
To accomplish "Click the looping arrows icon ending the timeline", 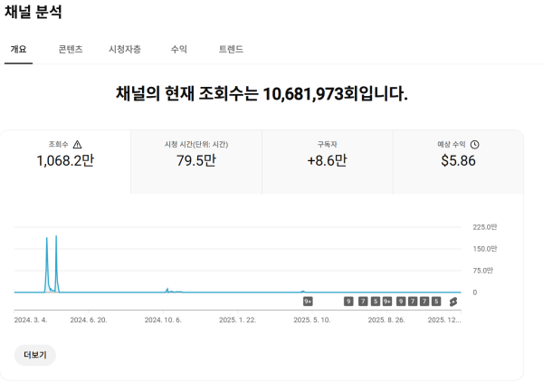I will (453, 301).
